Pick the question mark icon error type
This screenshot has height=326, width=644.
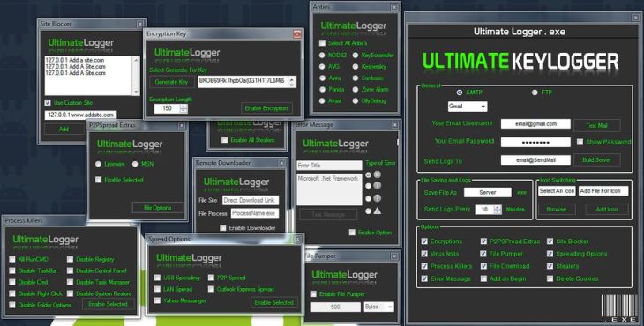pyautogui.click(x=377, y=198)
